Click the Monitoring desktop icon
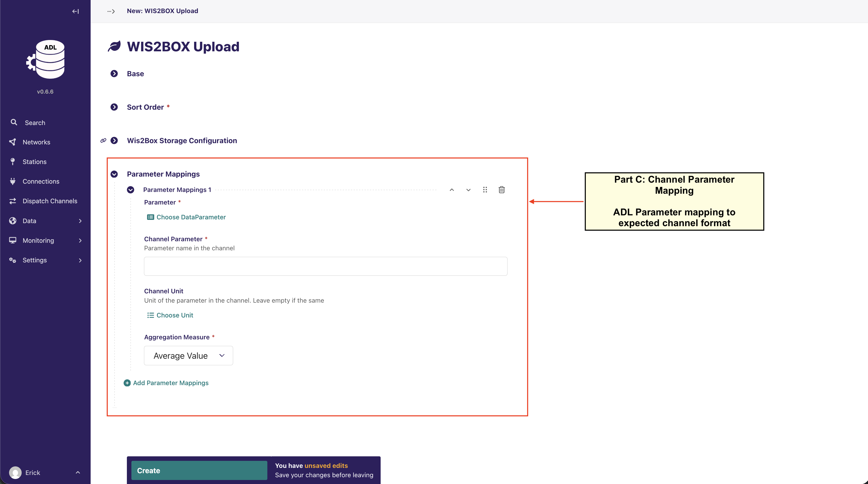 pos(13,240)
